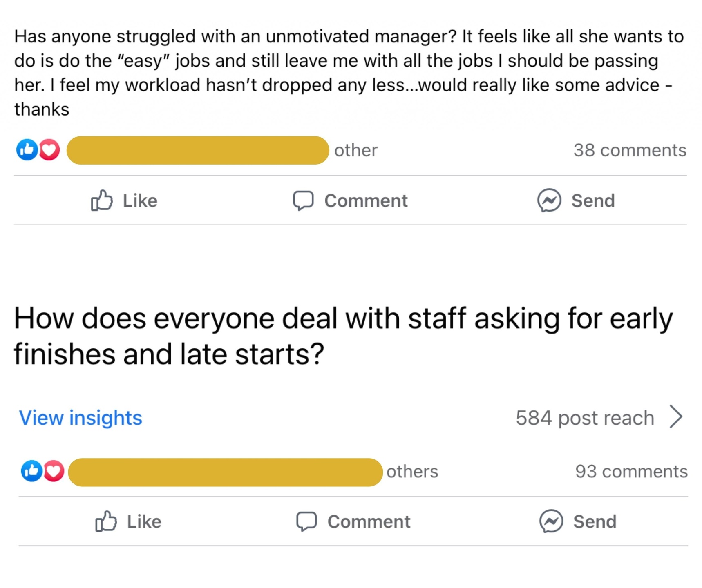Open the 93 comments on the second post

[631, 472]
